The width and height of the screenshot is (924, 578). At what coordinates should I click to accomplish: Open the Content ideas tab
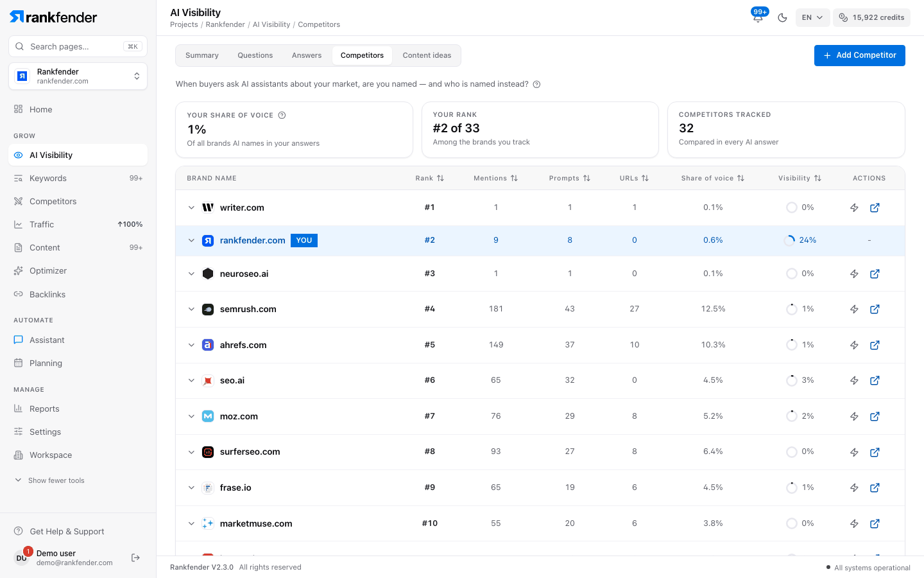[427, 55]
